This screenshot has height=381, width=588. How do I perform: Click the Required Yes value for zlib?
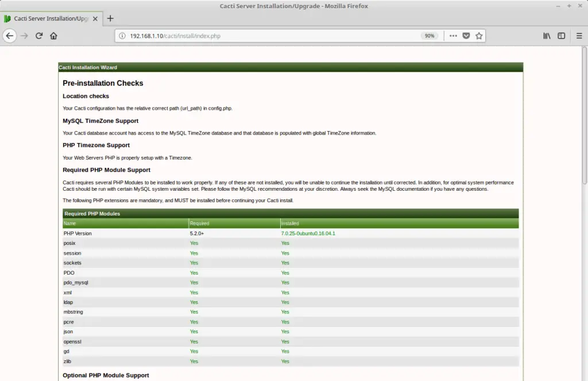point(194,361)
